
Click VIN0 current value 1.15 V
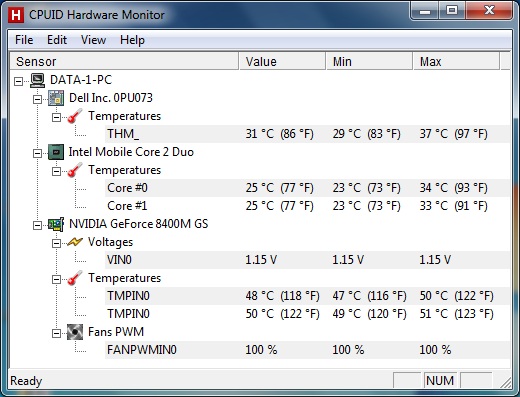[x=261, y=260]
